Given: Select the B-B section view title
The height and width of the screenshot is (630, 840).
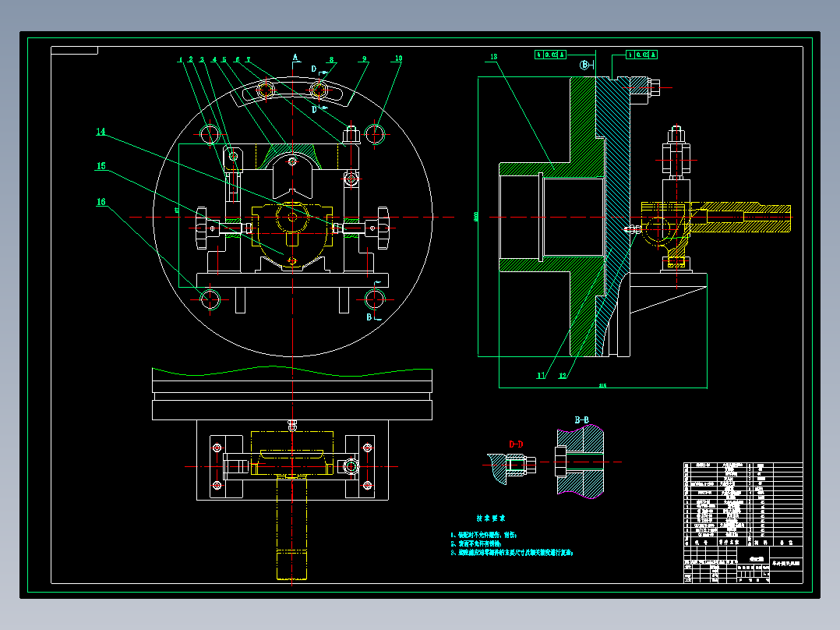Looking at the screenshot, I should click(x=581, y=419).
